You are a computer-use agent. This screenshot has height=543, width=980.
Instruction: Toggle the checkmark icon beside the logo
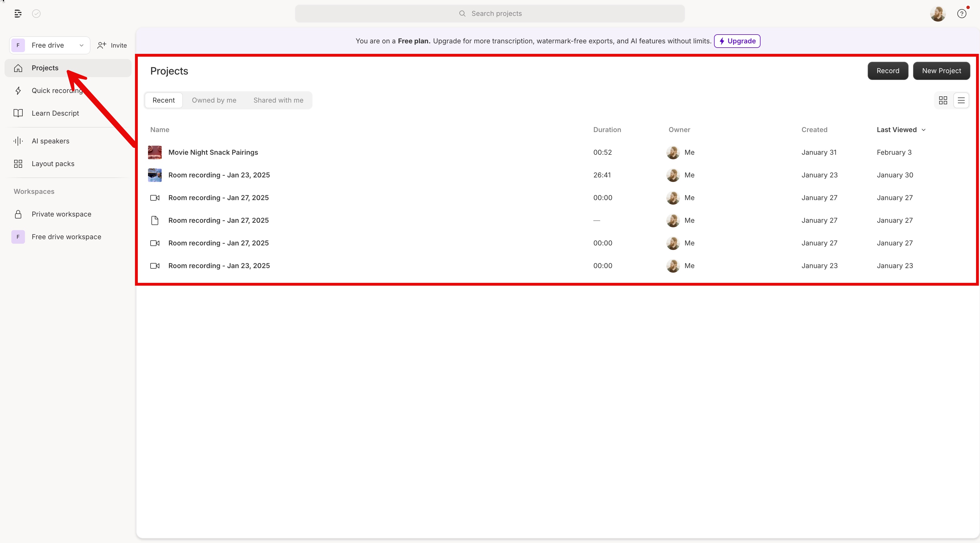coord(36,14)
